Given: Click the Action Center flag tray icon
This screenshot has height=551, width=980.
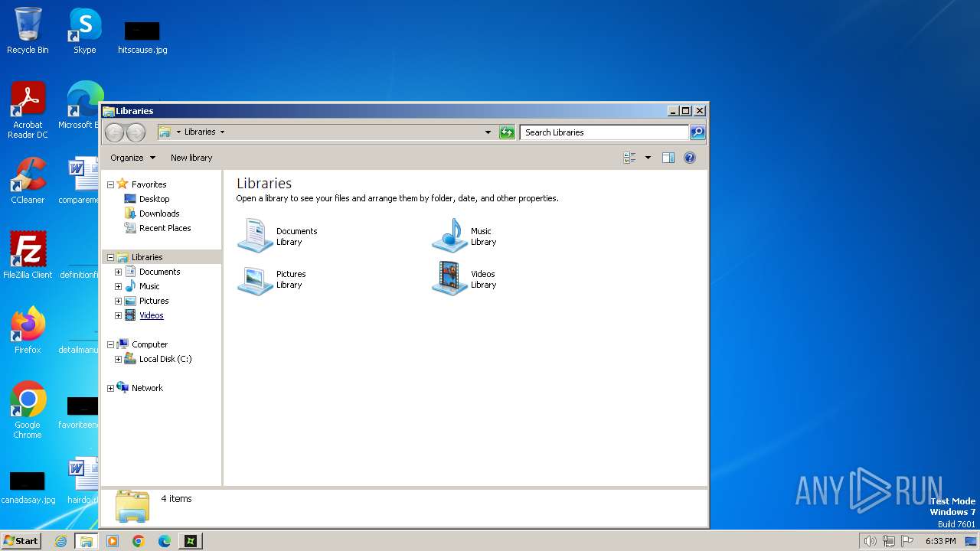Looking at the screenshot, I should [908, 541].
